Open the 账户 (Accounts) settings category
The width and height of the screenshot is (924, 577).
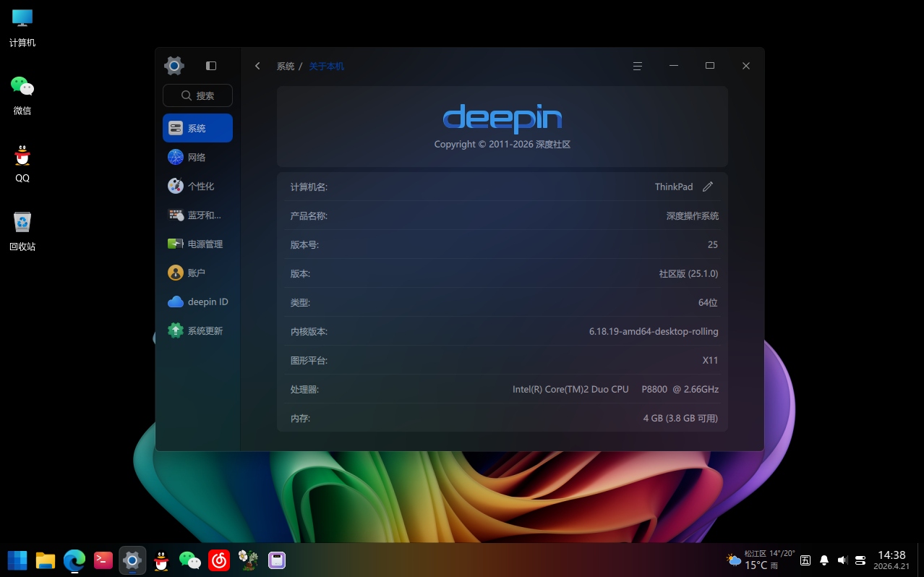197,273
